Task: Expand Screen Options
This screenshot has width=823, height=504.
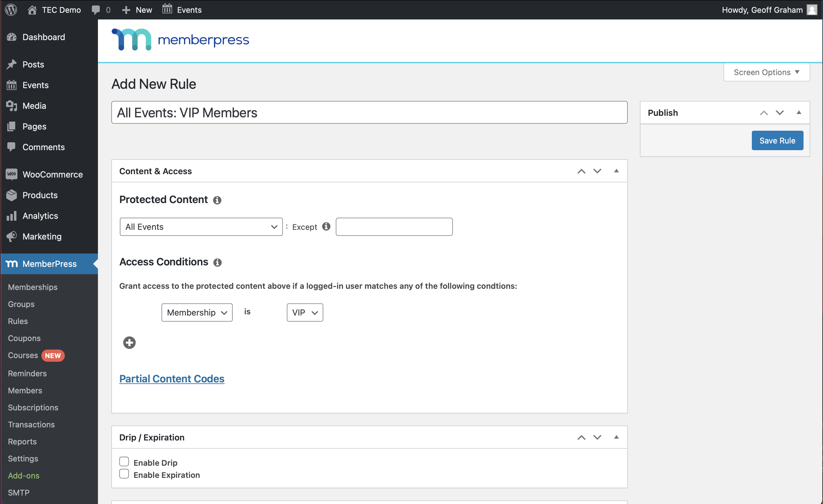Action: (766, 72)
